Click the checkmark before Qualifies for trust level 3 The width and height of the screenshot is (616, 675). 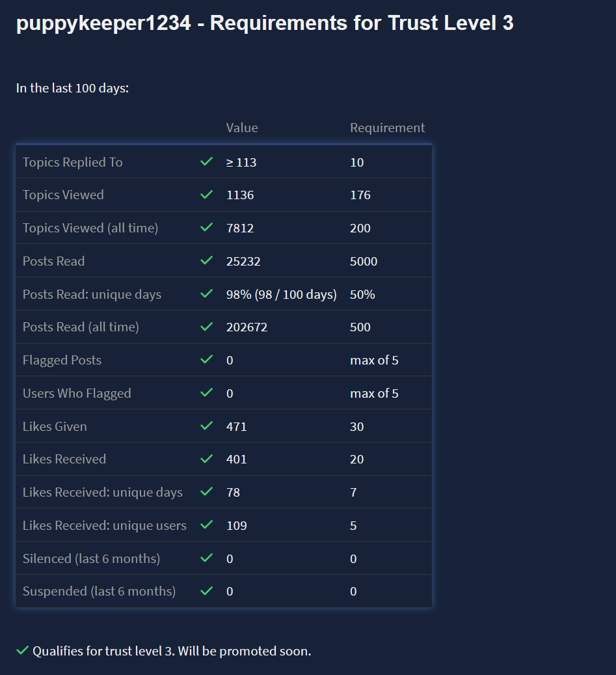23,650
